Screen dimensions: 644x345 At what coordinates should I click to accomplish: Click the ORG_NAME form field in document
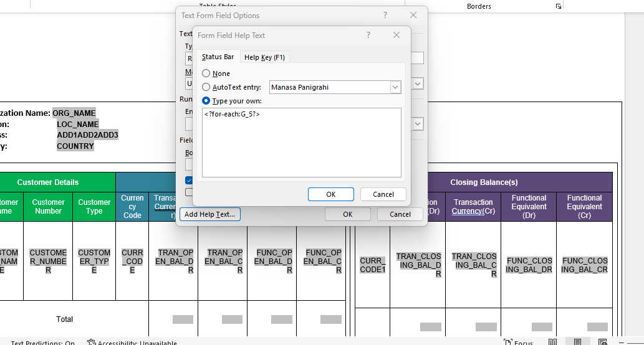(x=74, y=113)
